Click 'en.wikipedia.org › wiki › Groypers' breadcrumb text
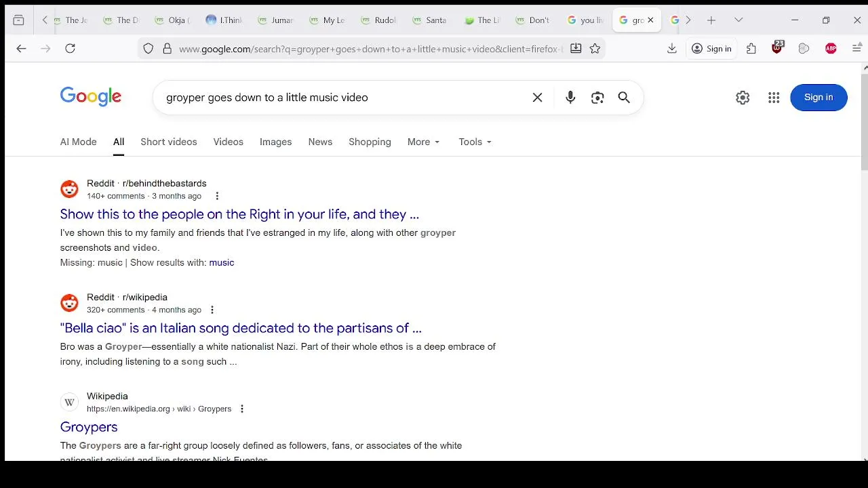 click(x=159, y=409)
